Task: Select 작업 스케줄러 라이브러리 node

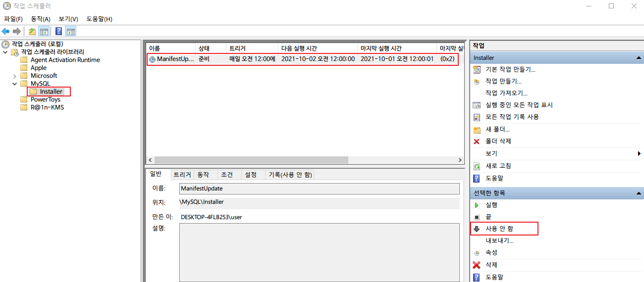Action: [x=53, y=52]
